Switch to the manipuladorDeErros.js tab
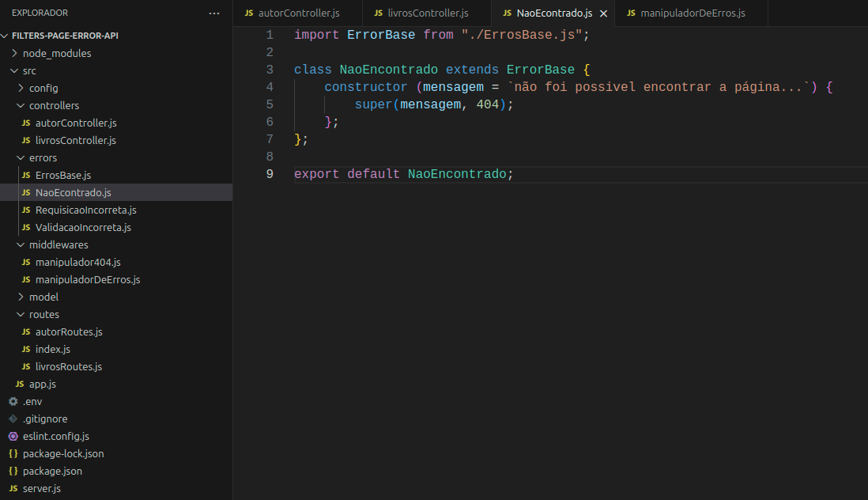868x500 pixels. click(x=692, y=13)
